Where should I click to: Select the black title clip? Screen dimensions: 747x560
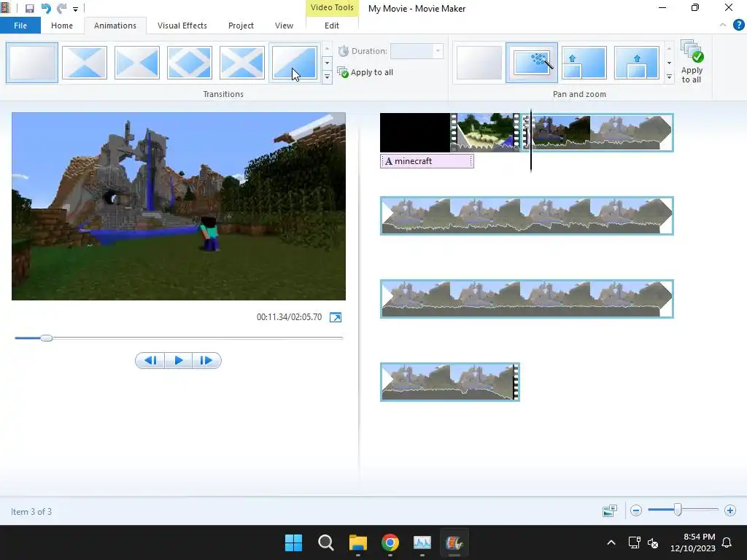coord(415,133)
